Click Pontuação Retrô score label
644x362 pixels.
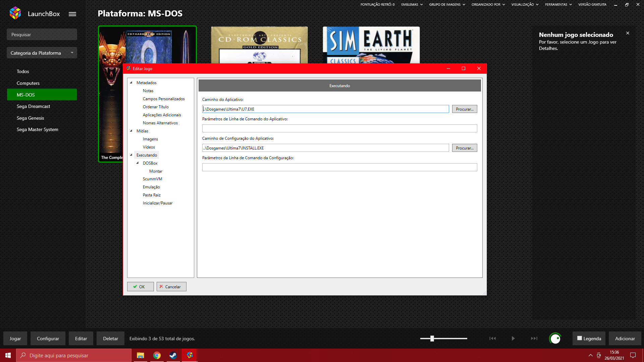click(x=377, y=5)
